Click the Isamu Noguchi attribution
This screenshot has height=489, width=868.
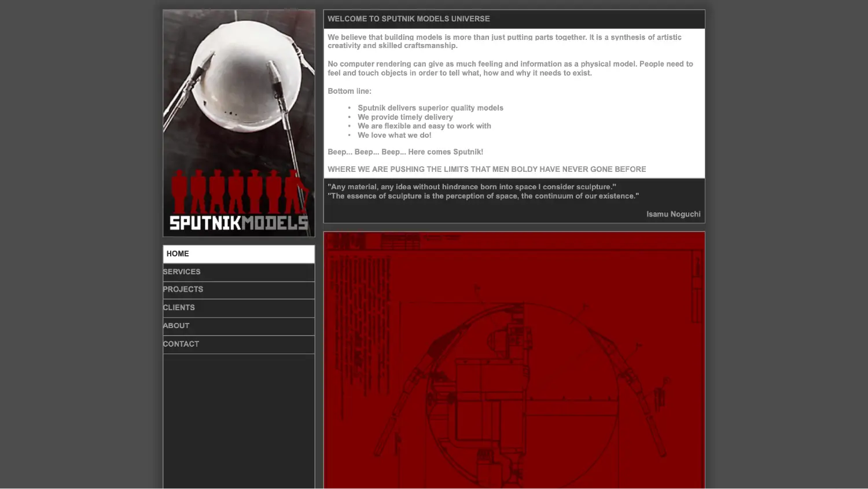coord(673,214)
